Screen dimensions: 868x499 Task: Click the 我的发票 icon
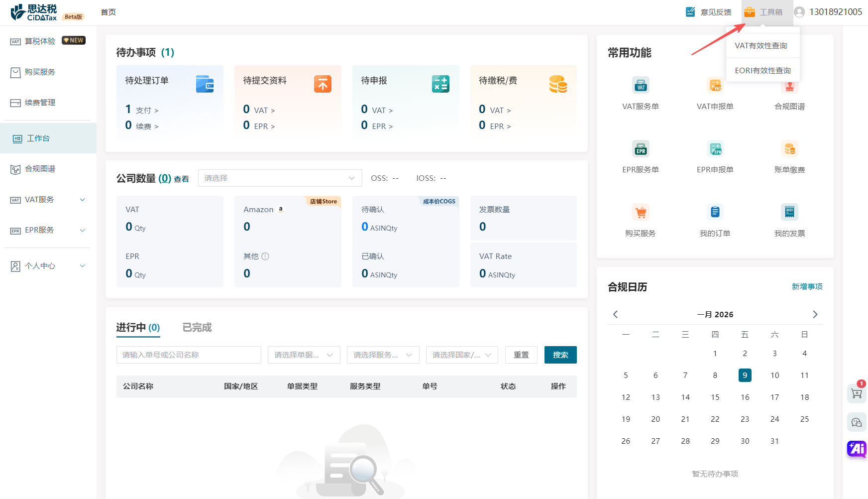point(789,213)
